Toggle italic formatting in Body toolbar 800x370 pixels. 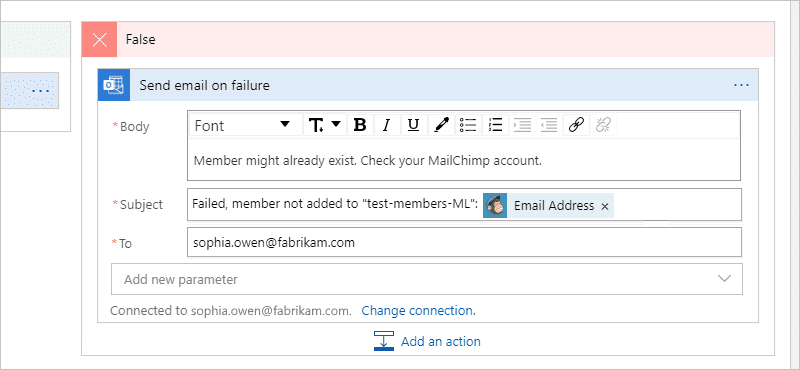387,125
